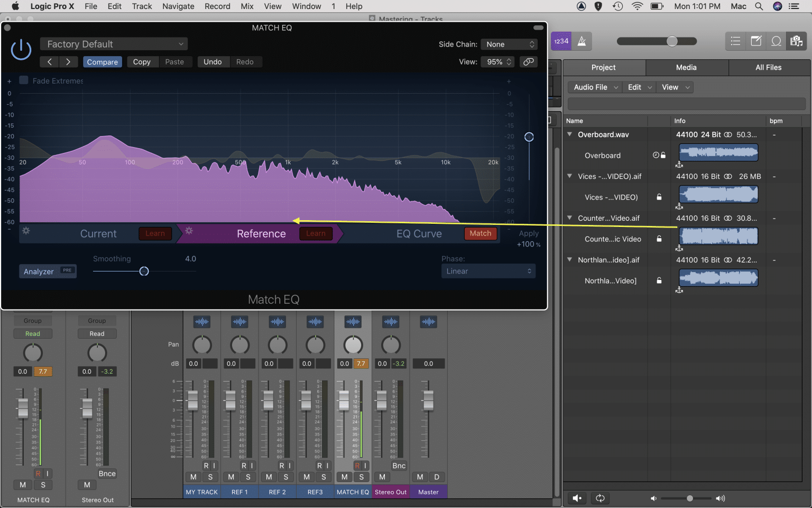Toggle the Fade Extremes checkbox
The image size is (812, 508).
(x=23, y=79)
